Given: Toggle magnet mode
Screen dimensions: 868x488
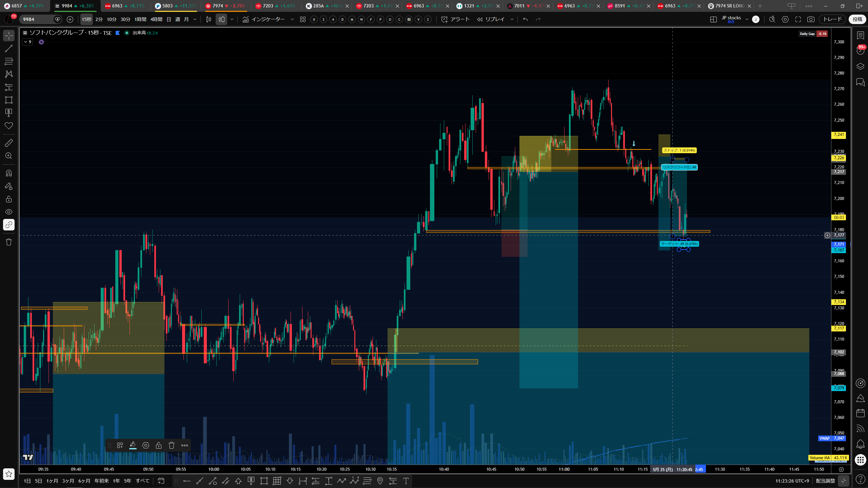Looking at the screenshot, I should click(9, 173).
